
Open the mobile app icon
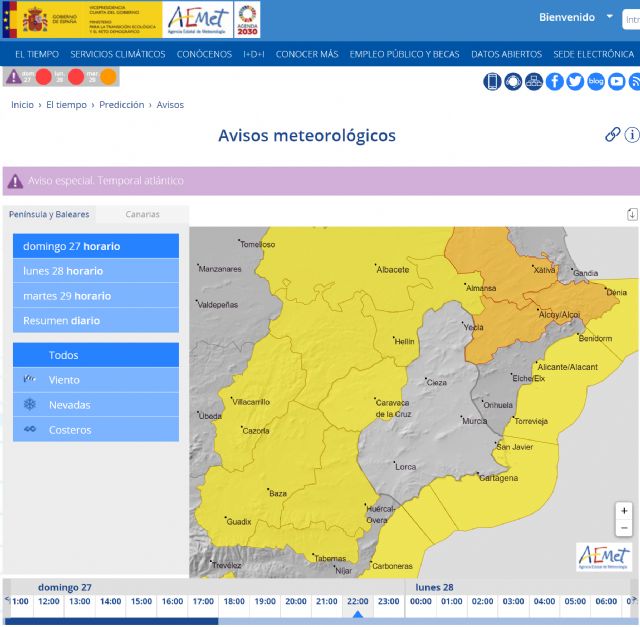(492, 81)
